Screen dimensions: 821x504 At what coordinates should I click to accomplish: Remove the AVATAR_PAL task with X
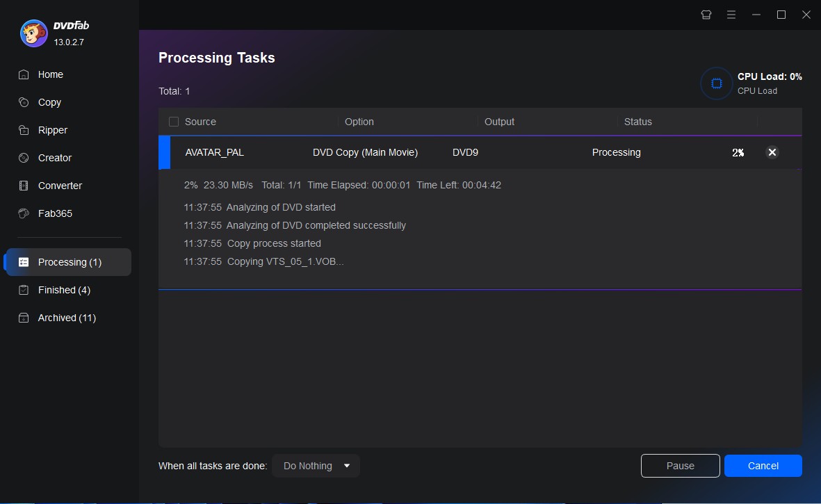click(772, 152)
